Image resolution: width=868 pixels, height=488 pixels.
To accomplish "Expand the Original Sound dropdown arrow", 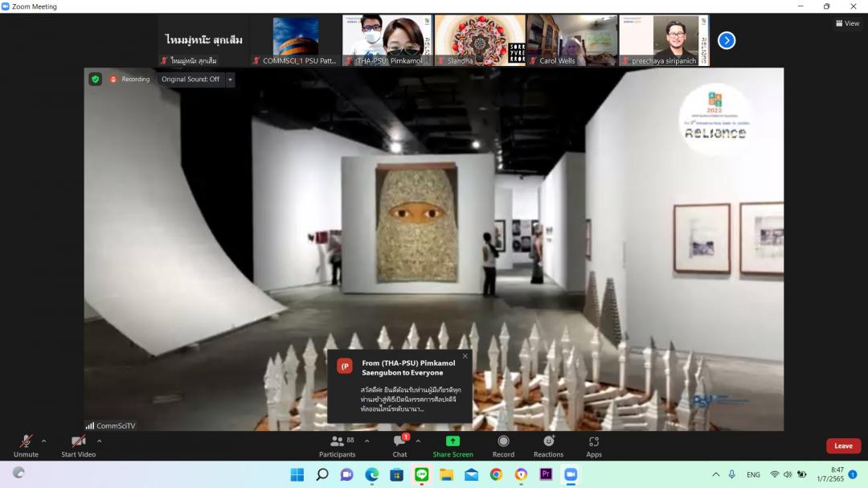I will click(x=231, y=80).
